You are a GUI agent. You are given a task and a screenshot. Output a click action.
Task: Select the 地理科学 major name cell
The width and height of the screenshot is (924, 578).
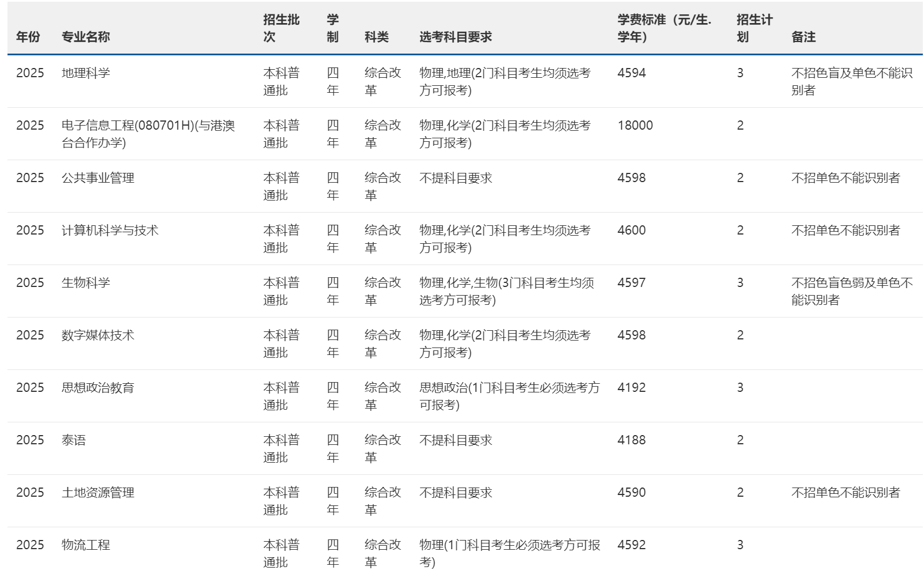(85, 73)
